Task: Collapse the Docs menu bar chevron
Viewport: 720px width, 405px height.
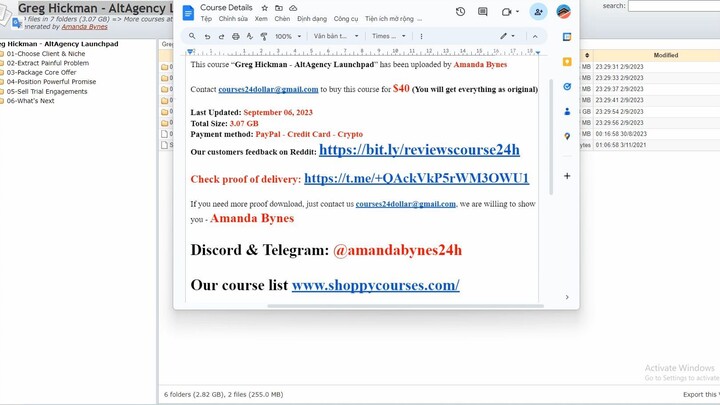Action: point(536,36)
